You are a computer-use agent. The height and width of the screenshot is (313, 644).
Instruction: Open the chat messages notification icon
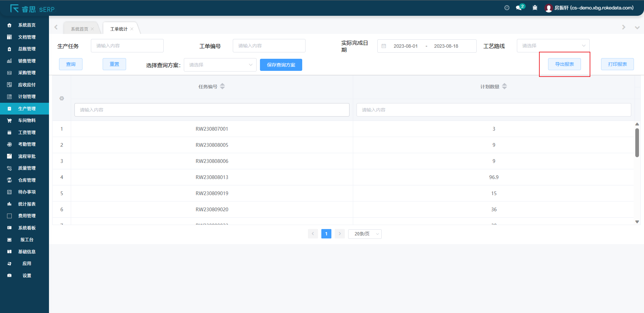519,8
